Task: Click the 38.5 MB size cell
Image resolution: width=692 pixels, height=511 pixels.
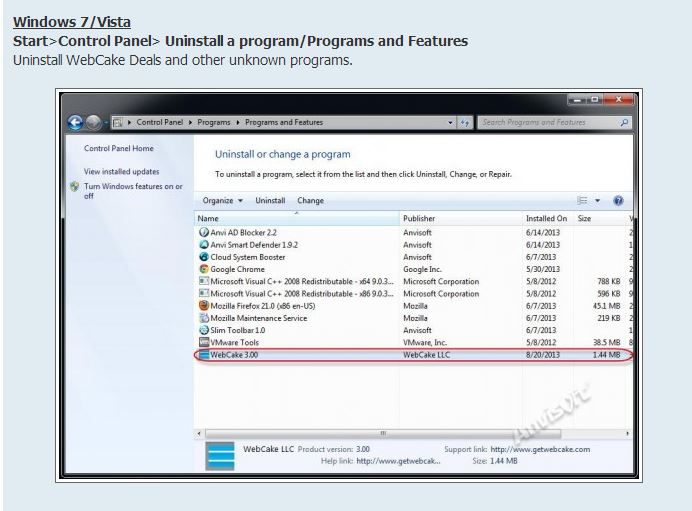Action: click(606, 342)
